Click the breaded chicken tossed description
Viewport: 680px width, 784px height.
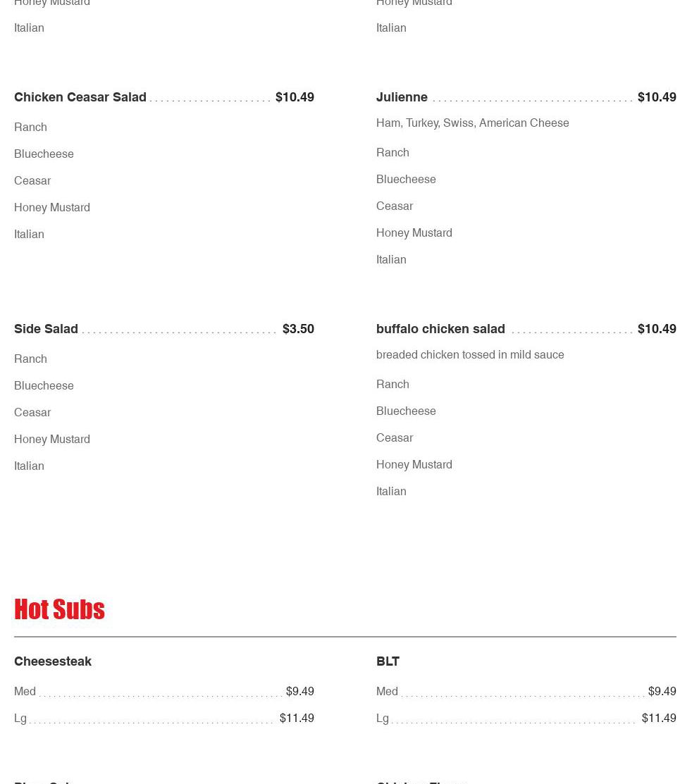(470, 354)
